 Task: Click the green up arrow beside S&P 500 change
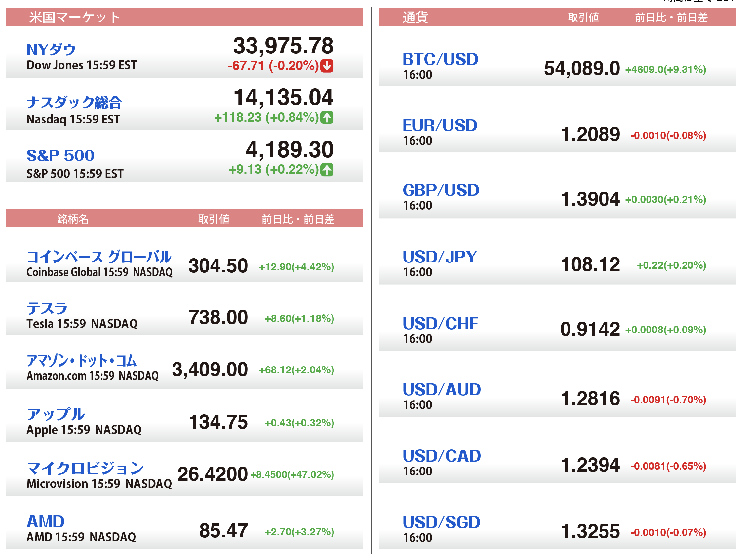tap(327, 170)
